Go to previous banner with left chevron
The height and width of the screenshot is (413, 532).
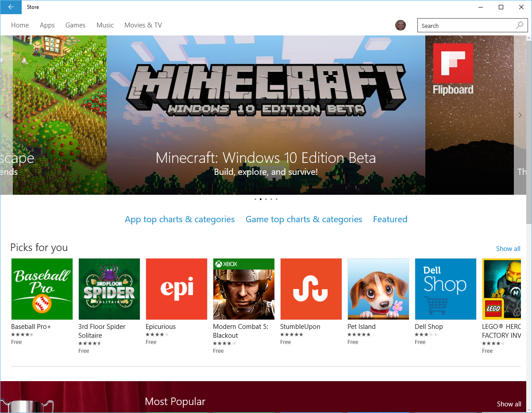pos(7,115)
